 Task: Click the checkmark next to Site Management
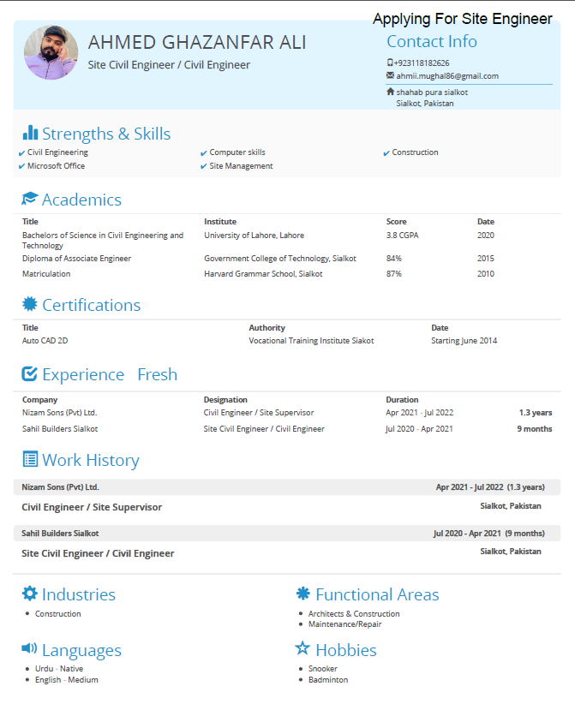tap(204, 167)
